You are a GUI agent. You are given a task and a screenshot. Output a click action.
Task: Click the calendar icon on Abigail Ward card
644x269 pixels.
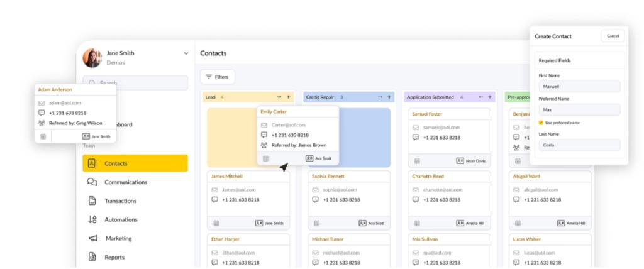(x=518, y=223)
